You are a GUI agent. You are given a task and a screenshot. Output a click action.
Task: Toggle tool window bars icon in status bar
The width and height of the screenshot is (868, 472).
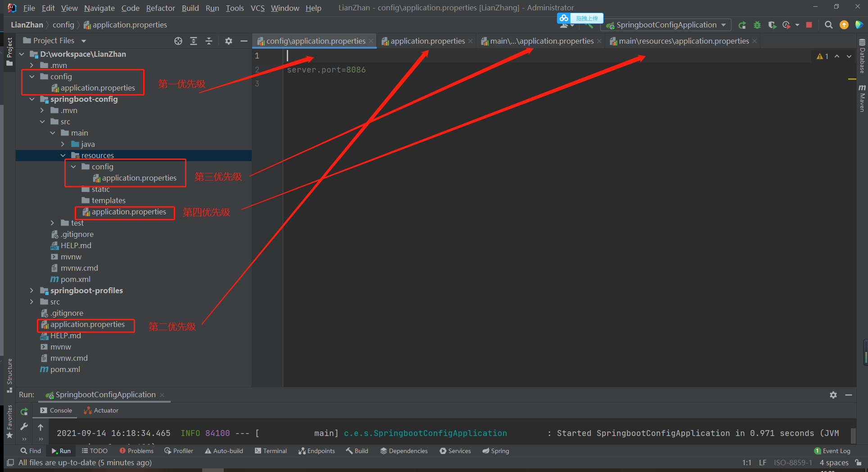(x=10, y=463)
